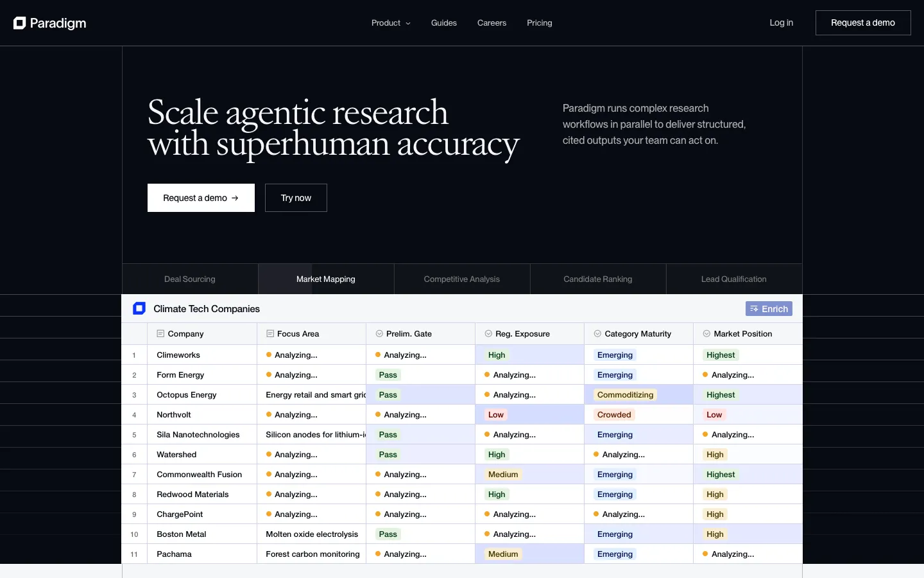Click the Category Maturity column header icon
This screenshot has height=578, width=924.
(597, 334)
